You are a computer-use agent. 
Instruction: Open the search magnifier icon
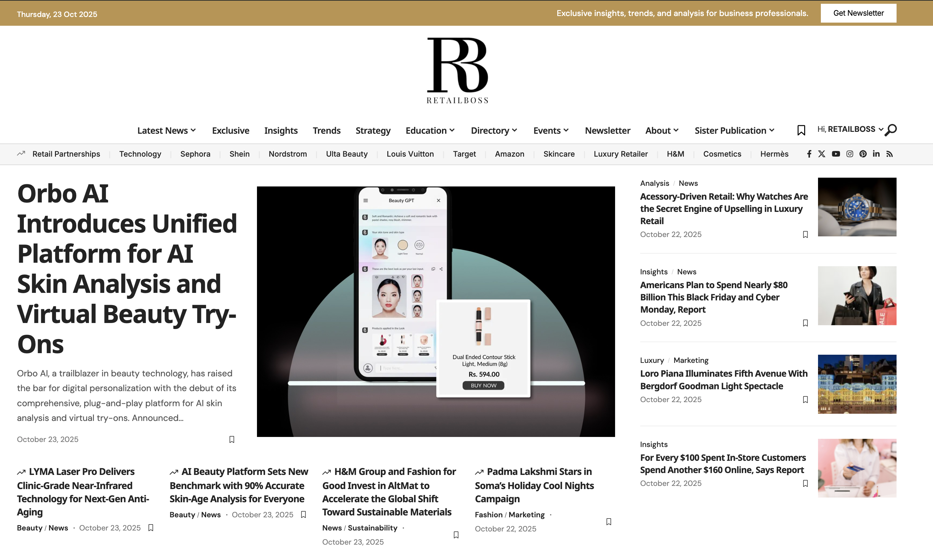891,130
